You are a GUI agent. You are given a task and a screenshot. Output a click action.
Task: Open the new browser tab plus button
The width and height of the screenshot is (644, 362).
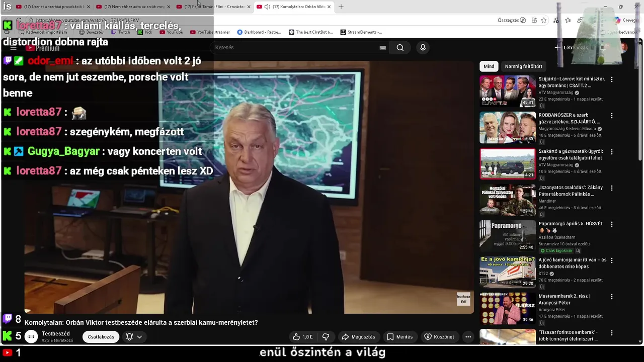(x=341, y=7)
